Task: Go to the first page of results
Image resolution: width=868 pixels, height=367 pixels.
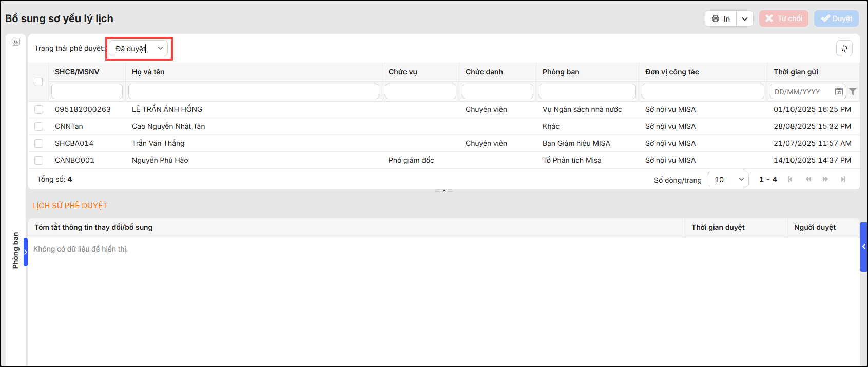Action: [790, 179]
